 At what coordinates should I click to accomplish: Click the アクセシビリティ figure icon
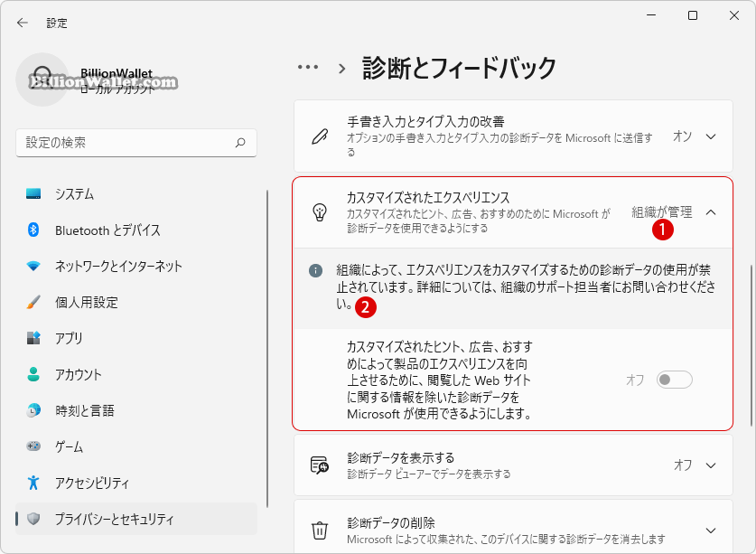tap(33, 482)
